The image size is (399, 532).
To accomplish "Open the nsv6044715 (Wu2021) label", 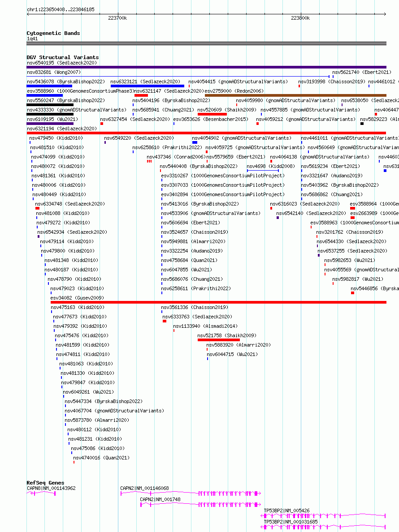I will point(232,355).
